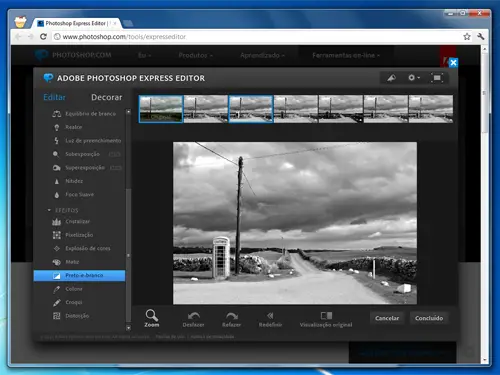
Task: Open a new browser tab
Action: click(128, 23)
